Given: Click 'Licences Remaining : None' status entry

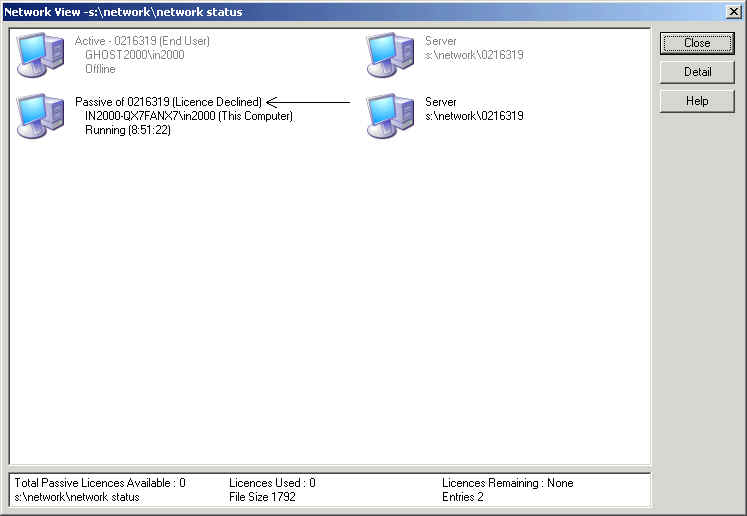Looking at the screenshot, I should point(508,483).
